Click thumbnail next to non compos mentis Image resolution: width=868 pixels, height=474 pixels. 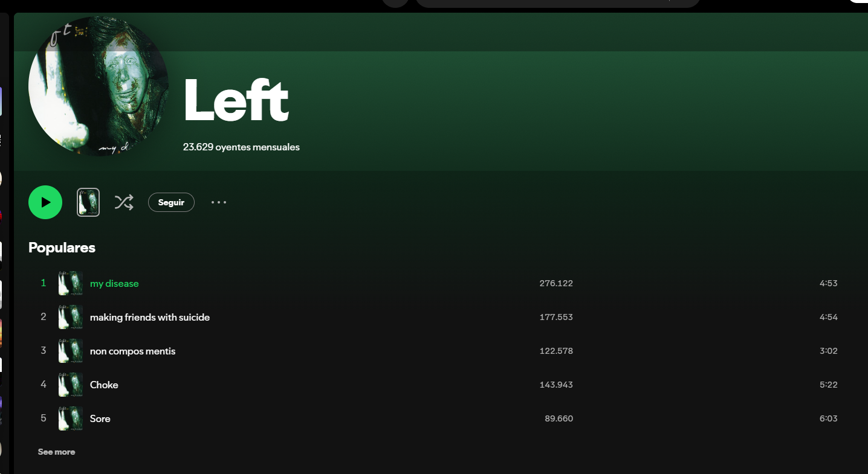[x=71, y=351]
